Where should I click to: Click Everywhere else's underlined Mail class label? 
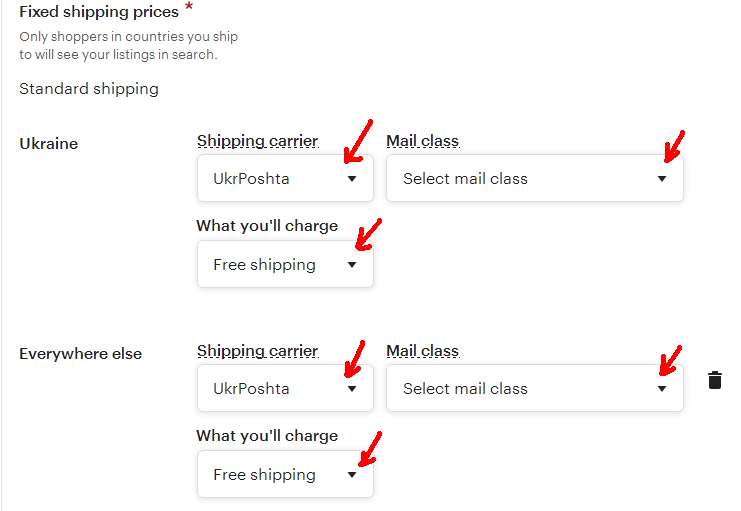point(423,351)
